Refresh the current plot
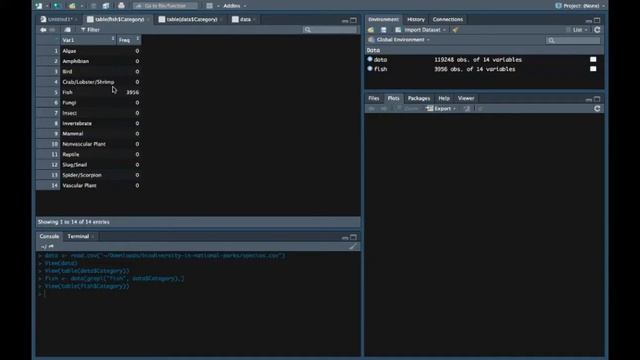Viewport: 640px width, 360px height. [x=597, y=109]
